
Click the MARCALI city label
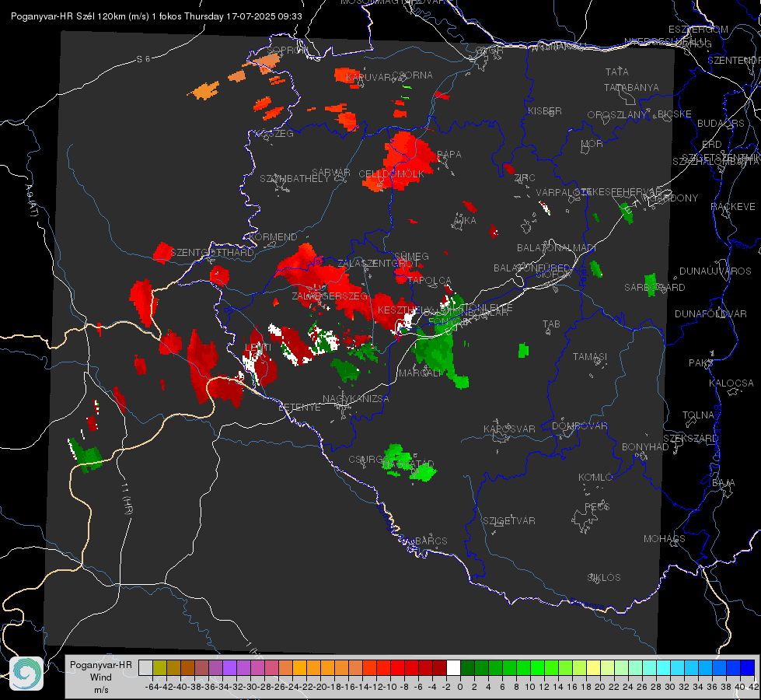[x=421, y=373]
